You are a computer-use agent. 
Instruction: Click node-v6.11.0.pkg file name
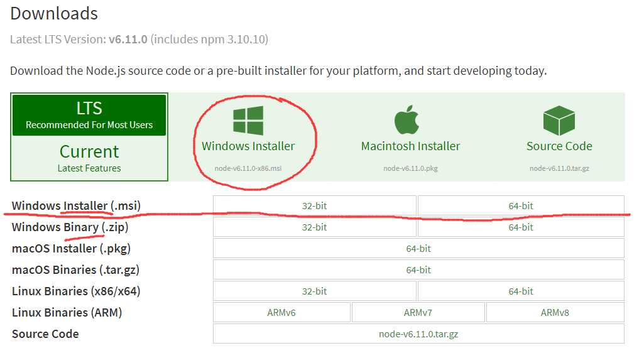410,168
